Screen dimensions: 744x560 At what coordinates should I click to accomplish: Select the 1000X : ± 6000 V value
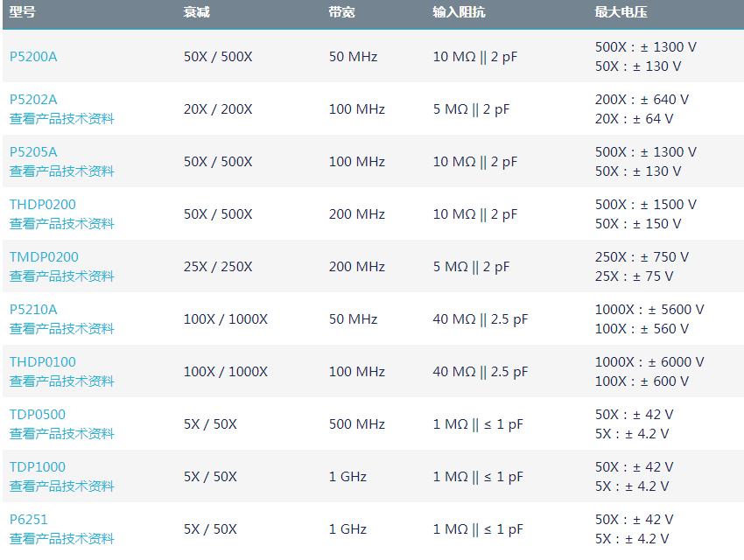(649, 362)
